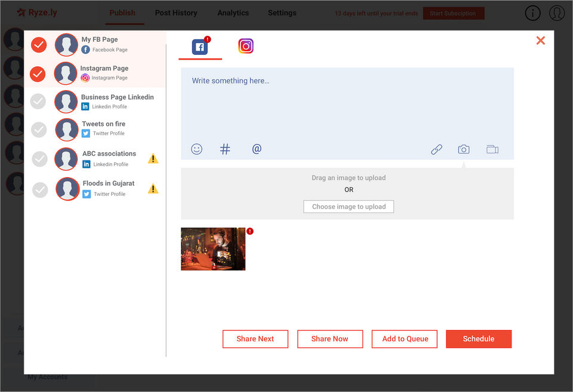
Task: Click Business Page Linkedin avatar
Action: point(66,101)
